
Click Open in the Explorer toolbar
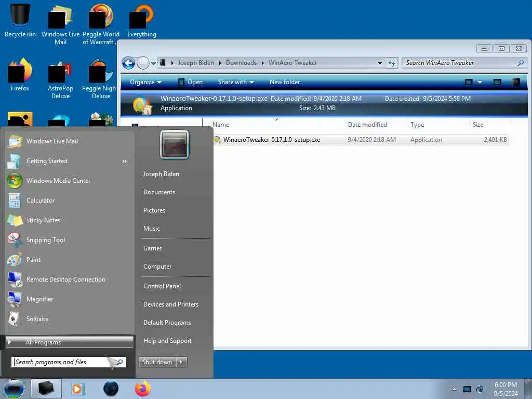tap(190, 82)
